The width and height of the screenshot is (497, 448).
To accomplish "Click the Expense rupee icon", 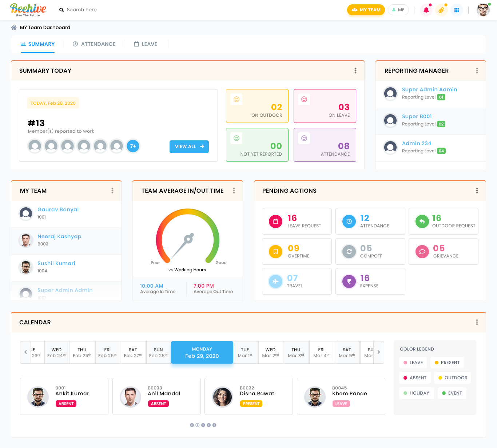I will pyautogui.click(x=349, y=281).
